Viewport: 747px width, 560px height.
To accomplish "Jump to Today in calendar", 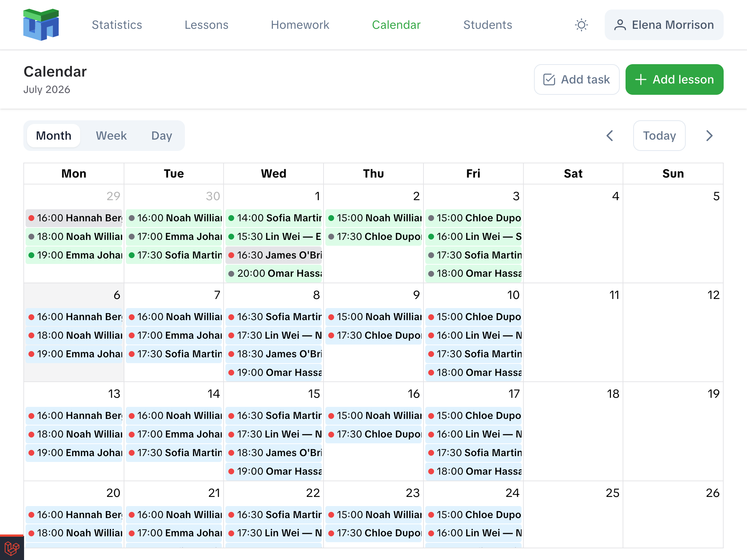I will (659, 136).
